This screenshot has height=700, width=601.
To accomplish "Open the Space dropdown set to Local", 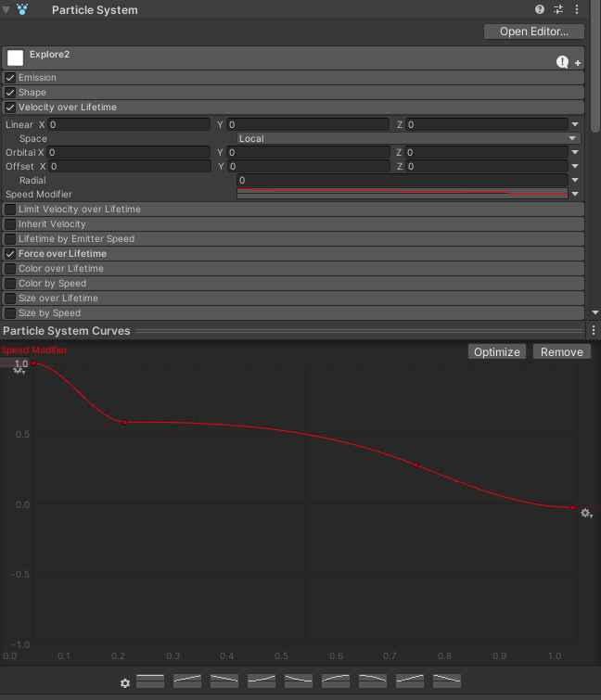I will tap(409, 138).
